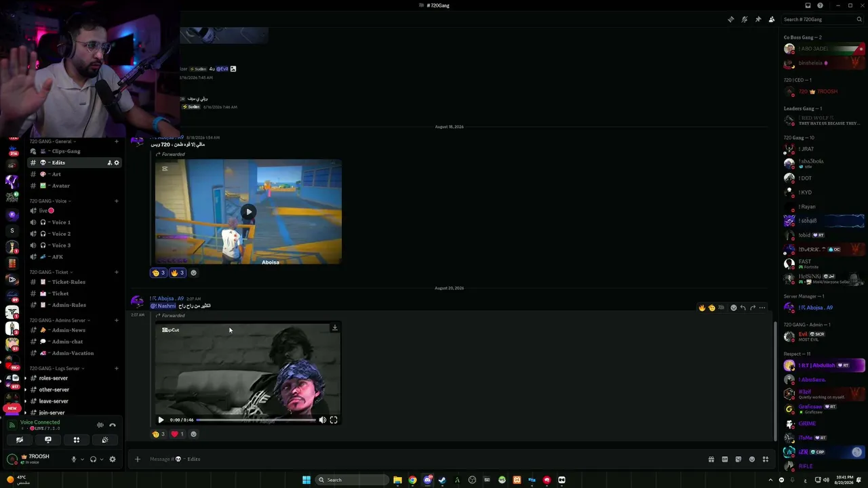Viewport: 868px width, 488px height.
Task: Play the Aboisa forwarded game clip
Action: 249,211
